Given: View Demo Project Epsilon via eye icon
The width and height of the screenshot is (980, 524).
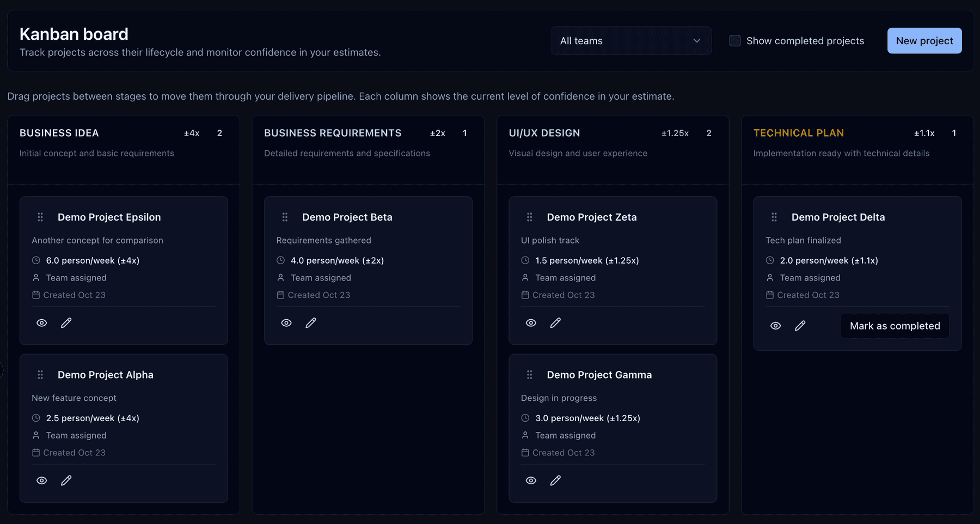Looking at the screenshot, I should pyautogui.click(x=41, y=323).
